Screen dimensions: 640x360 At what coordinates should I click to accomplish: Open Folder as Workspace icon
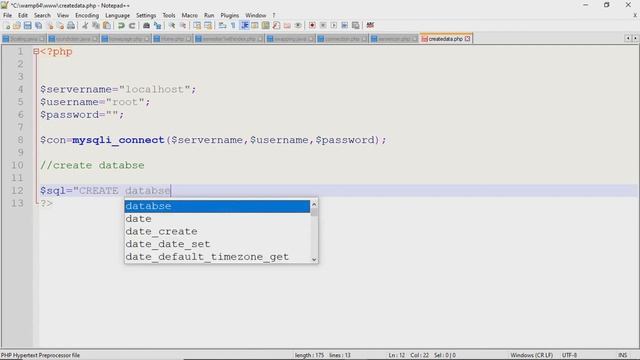coord(287,26)
